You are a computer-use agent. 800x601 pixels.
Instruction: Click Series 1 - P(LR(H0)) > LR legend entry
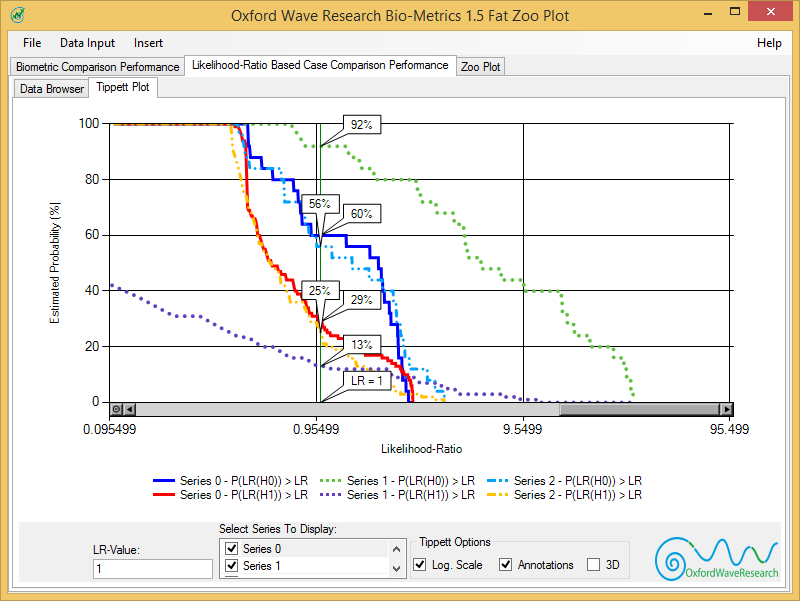[397, 481]
